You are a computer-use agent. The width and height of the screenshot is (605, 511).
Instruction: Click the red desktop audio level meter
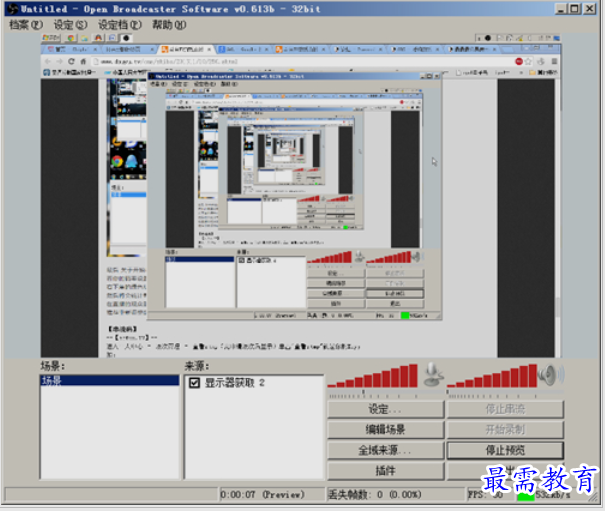492,376
